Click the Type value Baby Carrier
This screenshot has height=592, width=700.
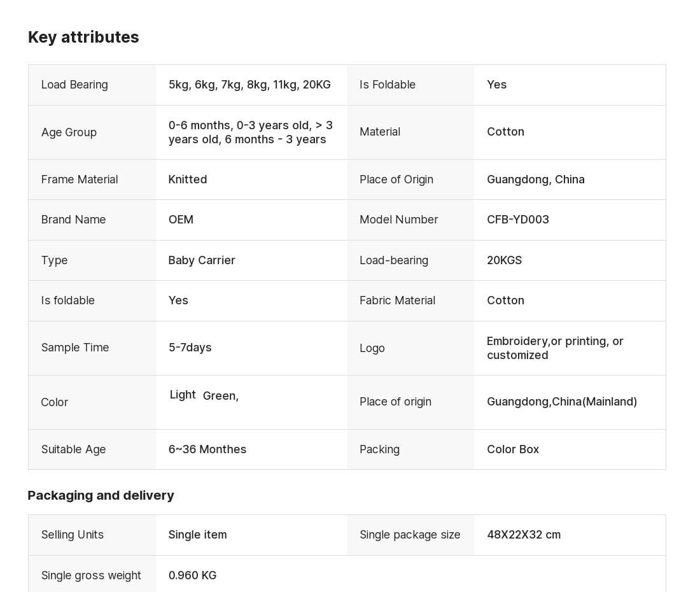point(202,260)
